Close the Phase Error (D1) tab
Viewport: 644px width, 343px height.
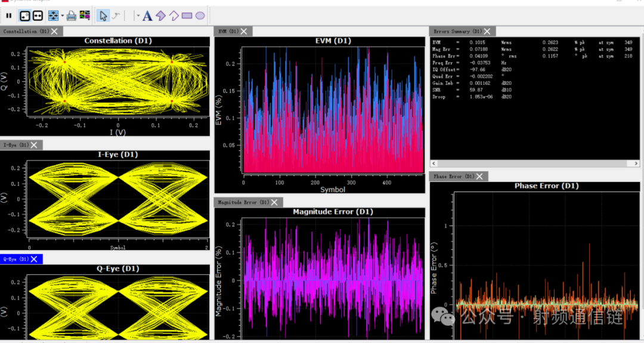(x=479, y=176)
